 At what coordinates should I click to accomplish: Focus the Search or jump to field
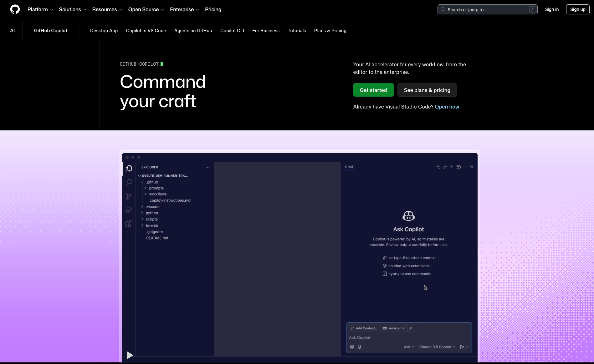pyautogui.click(x=488, y=9)
